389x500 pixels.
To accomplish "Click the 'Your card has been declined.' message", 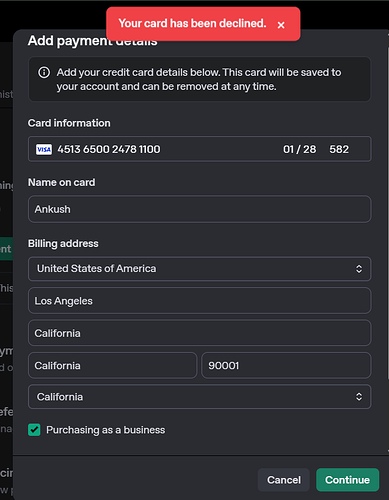I will (192, 23).
